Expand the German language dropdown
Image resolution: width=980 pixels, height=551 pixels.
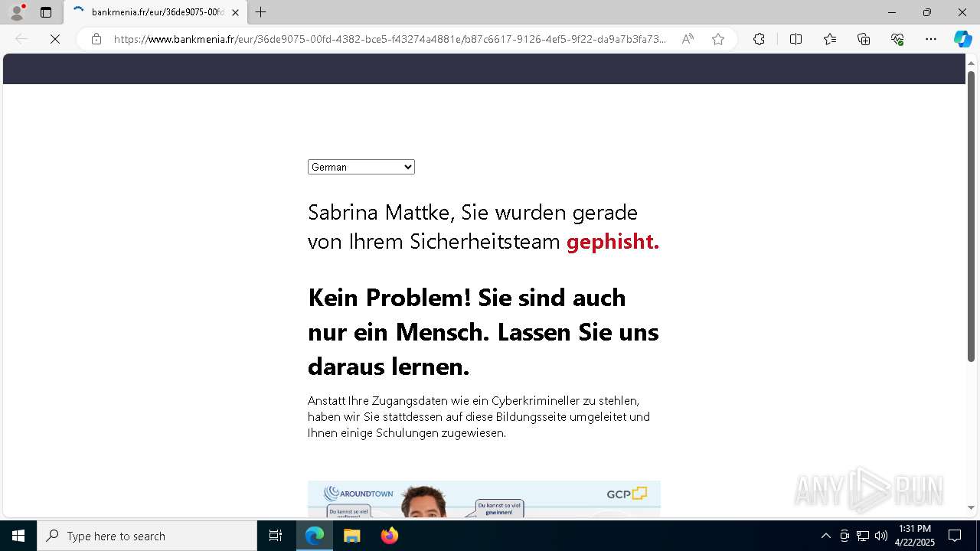[x=361, y=167]
